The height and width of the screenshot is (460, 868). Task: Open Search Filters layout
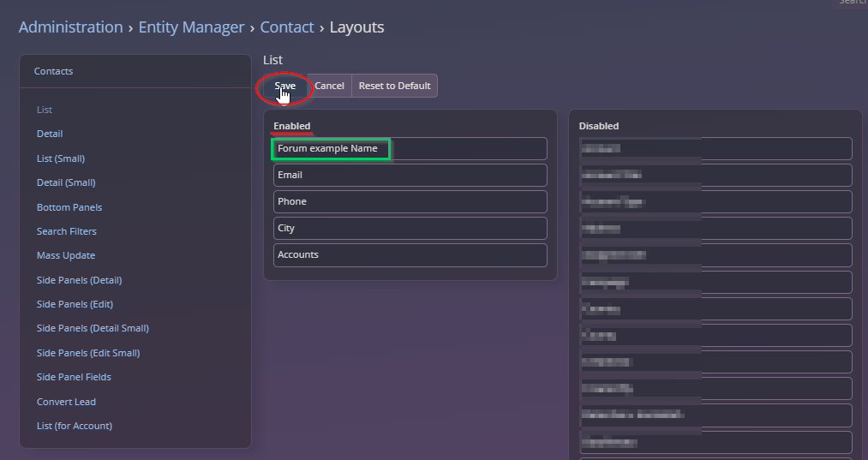coord(67,231)
